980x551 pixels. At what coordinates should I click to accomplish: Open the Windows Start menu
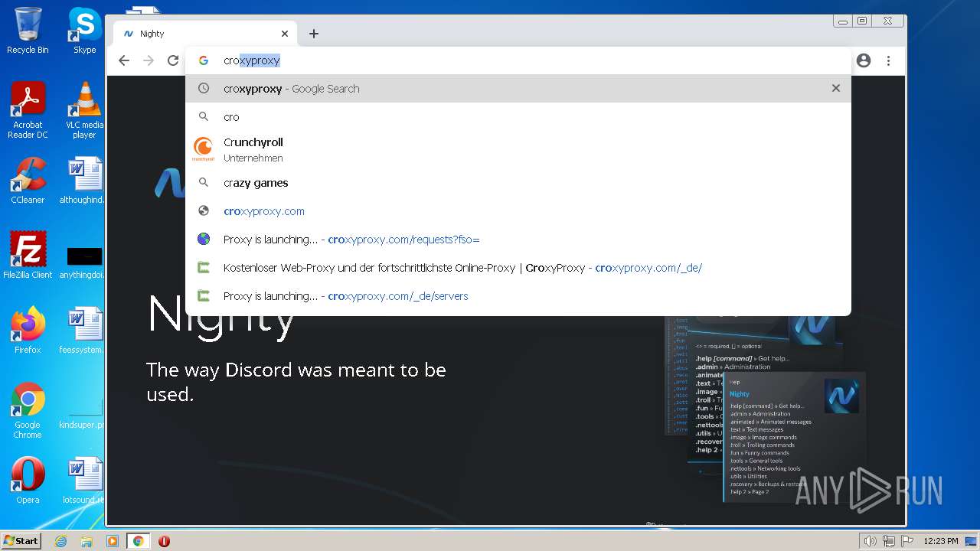[21, 541]
